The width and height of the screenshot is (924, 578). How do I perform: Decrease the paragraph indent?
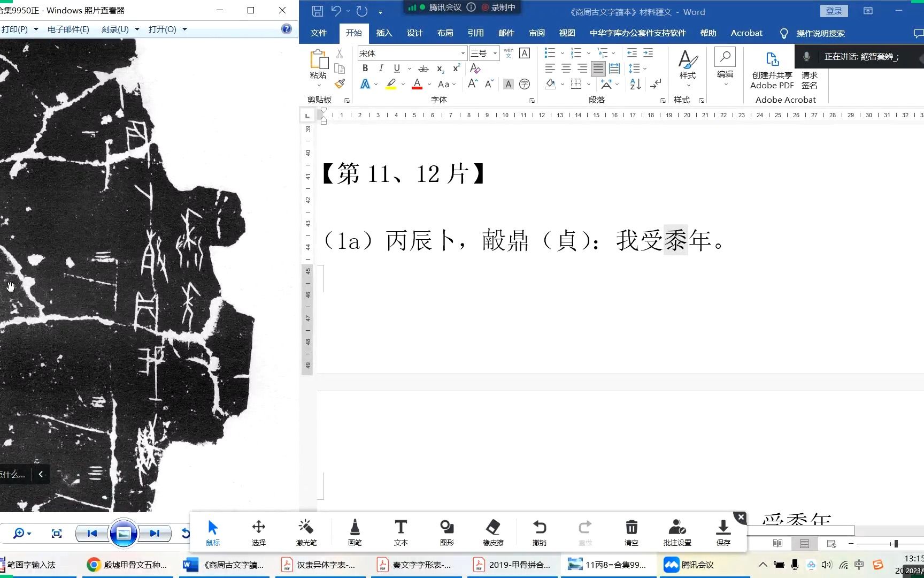click(632, 53)
